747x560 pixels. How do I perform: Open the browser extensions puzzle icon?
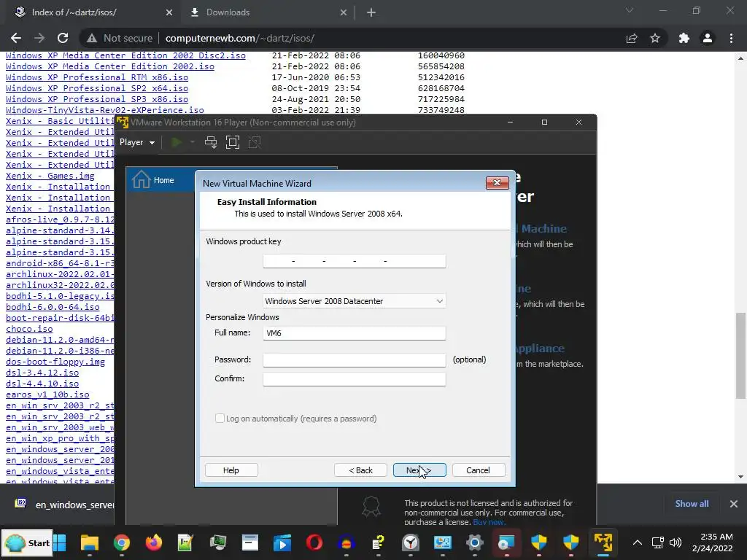[684, 38]
